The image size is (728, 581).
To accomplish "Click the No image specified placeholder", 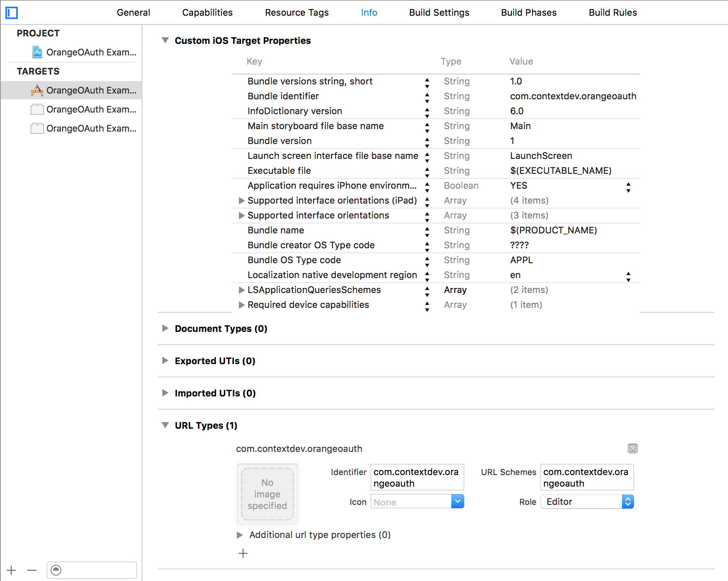I will coord(268,494).
